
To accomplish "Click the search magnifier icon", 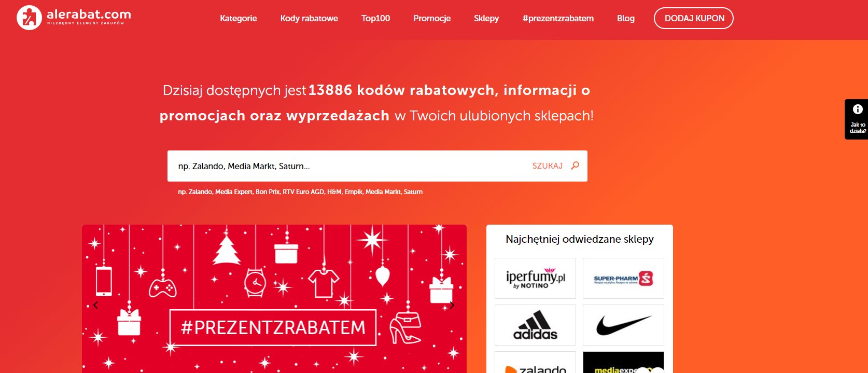I will 575,165.
